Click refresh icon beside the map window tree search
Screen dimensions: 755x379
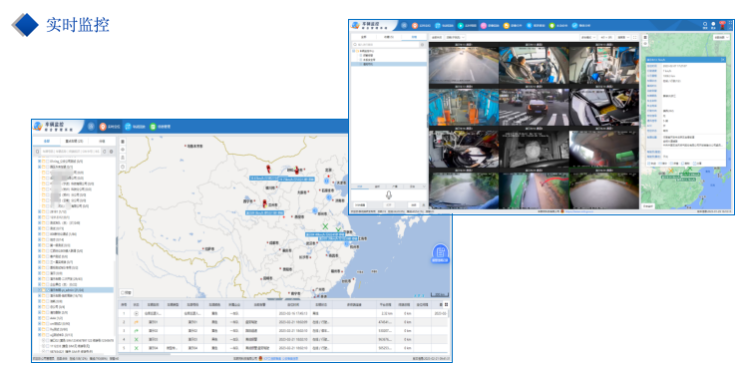tap(104, 151)
